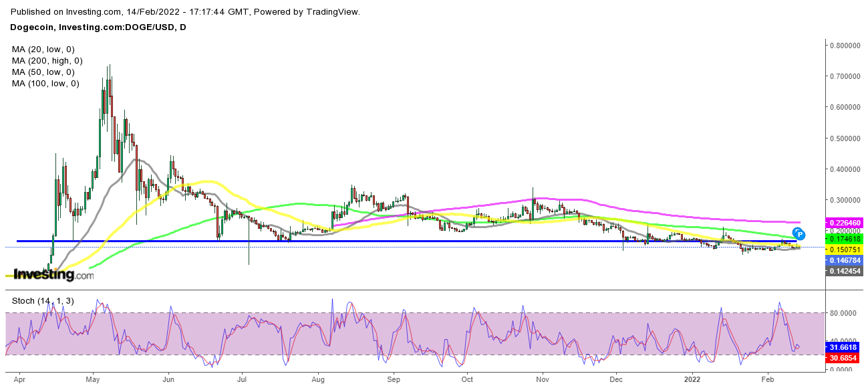Open the MA (200, high, 0) indicator legend
868x388 pixels.
click(45, 61)
